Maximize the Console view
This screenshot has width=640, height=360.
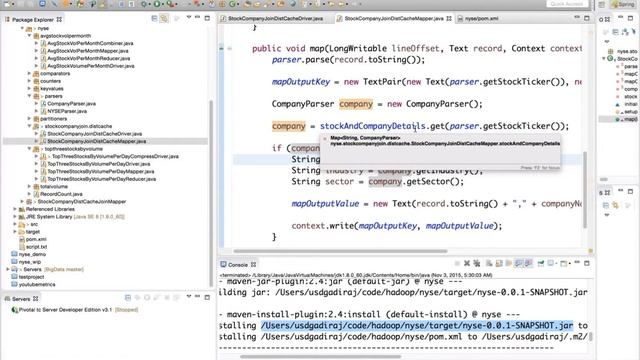coord(587,263)
